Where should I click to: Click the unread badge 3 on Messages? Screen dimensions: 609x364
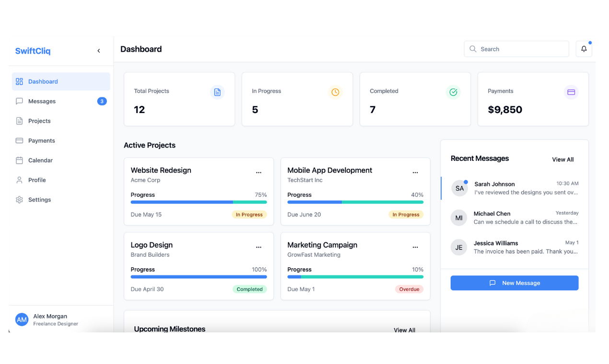click(x=102, y=101)
